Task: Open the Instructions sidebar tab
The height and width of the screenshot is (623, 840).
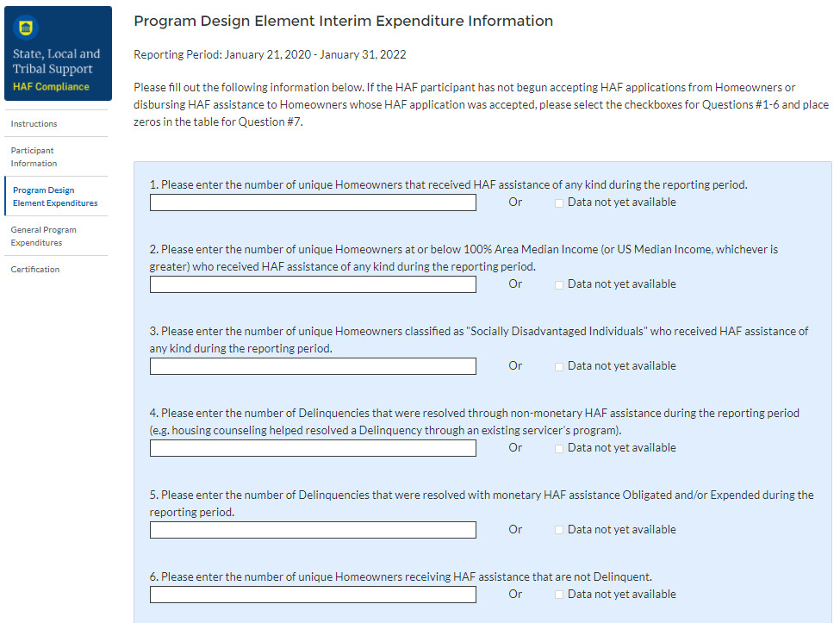Action: pyautogui.click(x=34, y=124)
